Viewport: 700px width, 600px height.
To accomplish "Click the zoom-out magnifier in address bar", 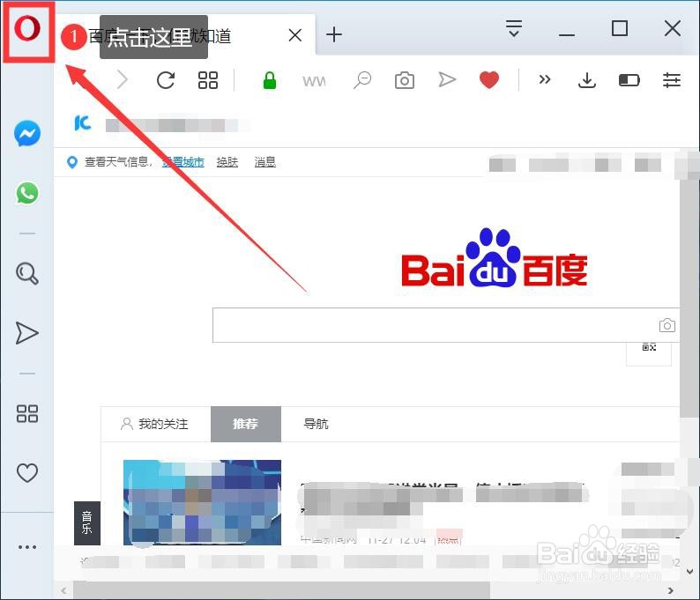I will (x=362, y=80).
